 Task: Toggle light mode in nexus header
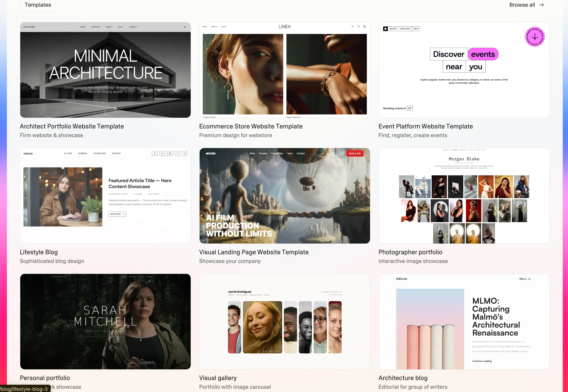(x=185, y=153)
